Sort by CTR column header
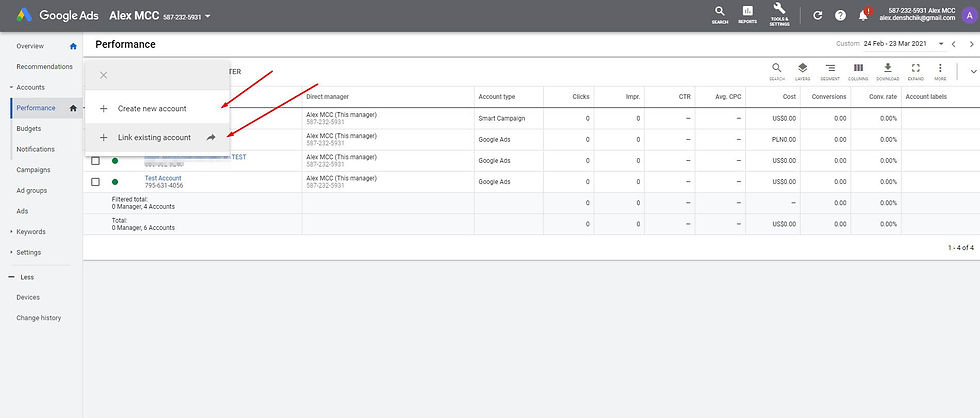The width and height of the screenshot is (980, 418). (684, 97)
